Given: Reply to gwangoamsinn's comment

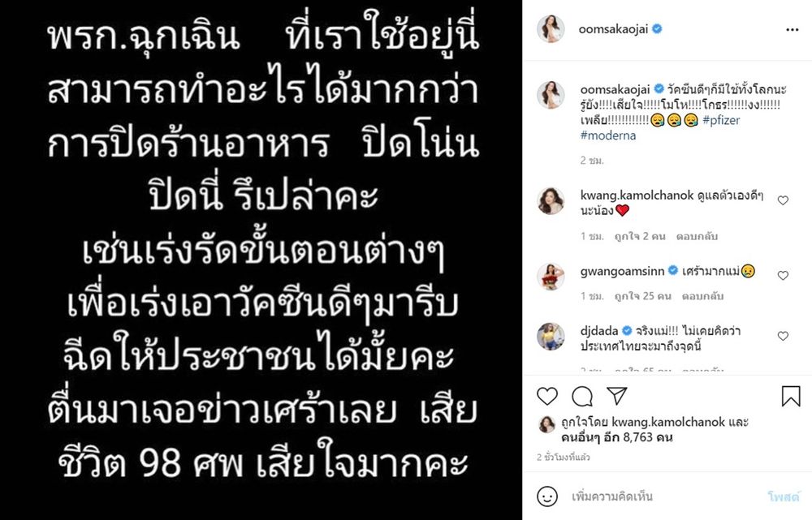Looking at the screenshot, I should coord(702,296).
